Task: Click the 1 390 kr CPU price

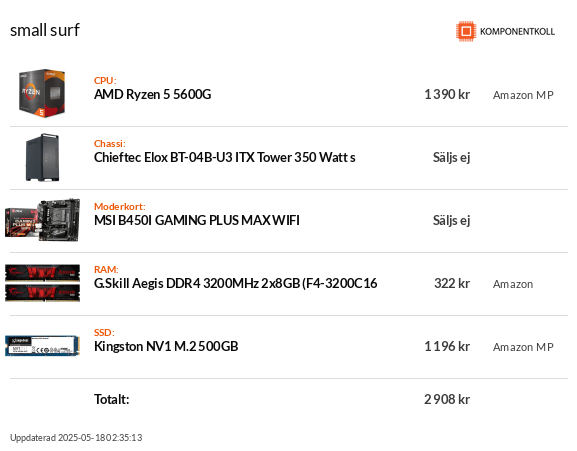Action: pos(447,95)
